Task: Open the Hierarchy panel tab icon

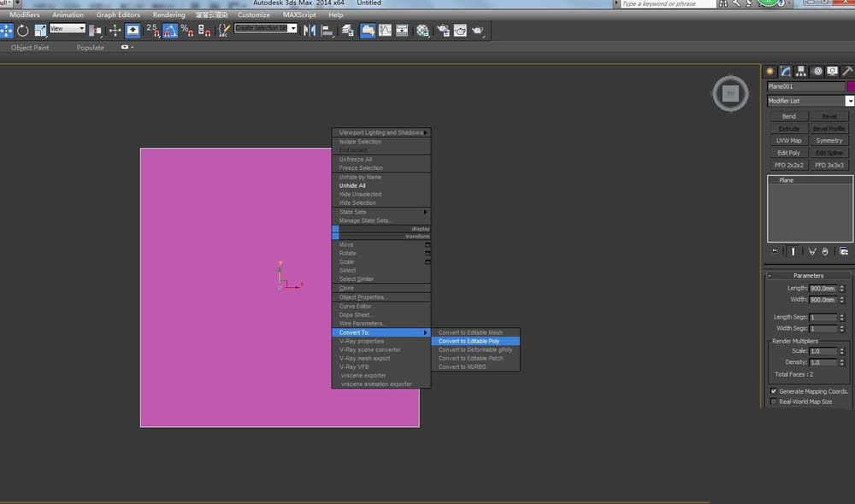Action: click(x=802, y=71)
